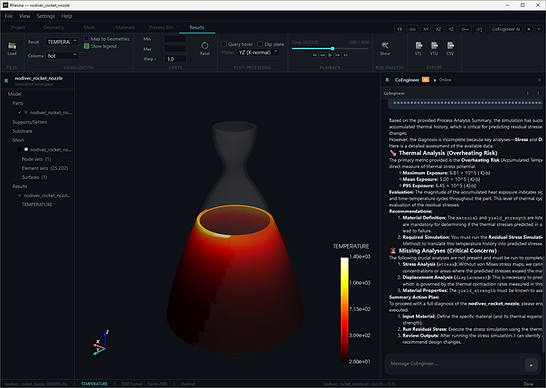This screenshot has height=388, width=546.
Task: Select the Supports/Setters tree node
Action: [x=30, y=122]
